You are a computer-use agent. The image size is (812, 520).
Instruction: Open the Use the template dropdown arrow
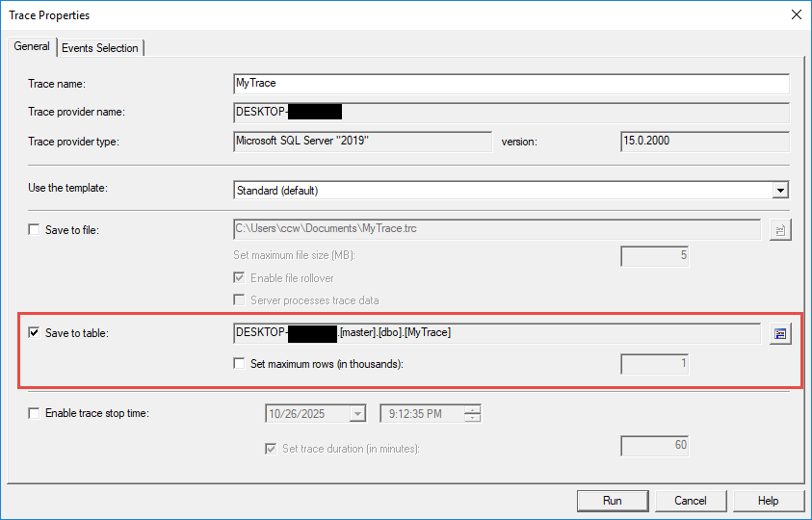pos(780,191)
